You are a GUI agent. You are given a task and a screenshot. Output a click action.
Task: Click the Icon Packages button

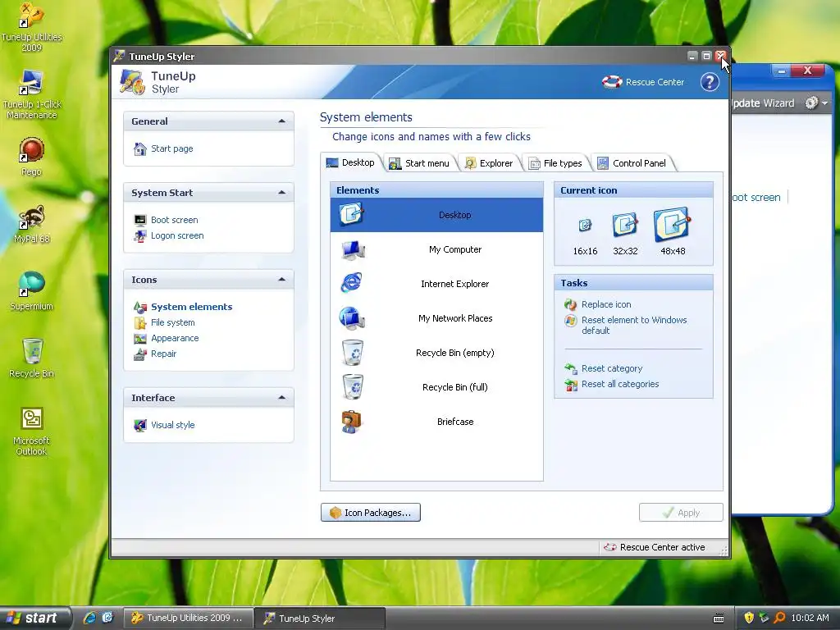point(371,513)
